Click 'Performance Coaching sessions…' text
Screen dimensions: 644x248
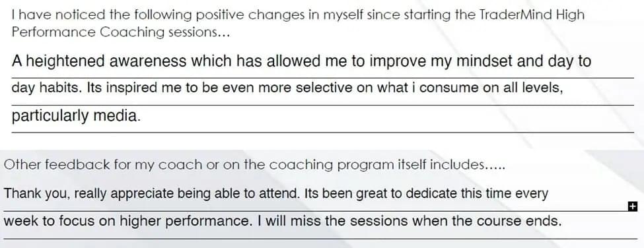tap(121, 32)
